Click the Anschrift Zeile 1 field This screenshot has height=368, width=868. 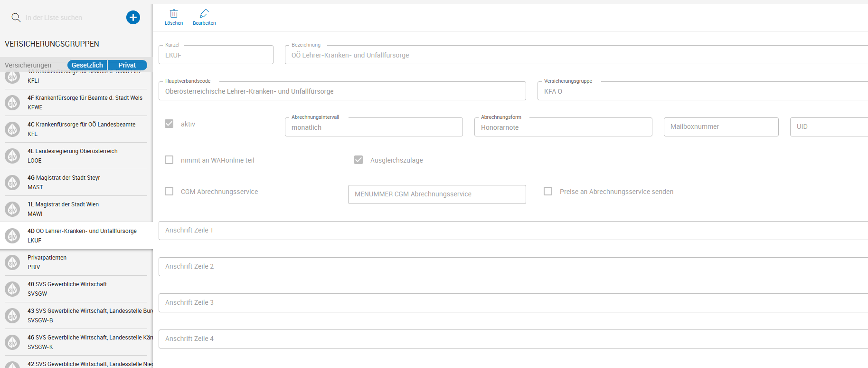coord(513,231)
